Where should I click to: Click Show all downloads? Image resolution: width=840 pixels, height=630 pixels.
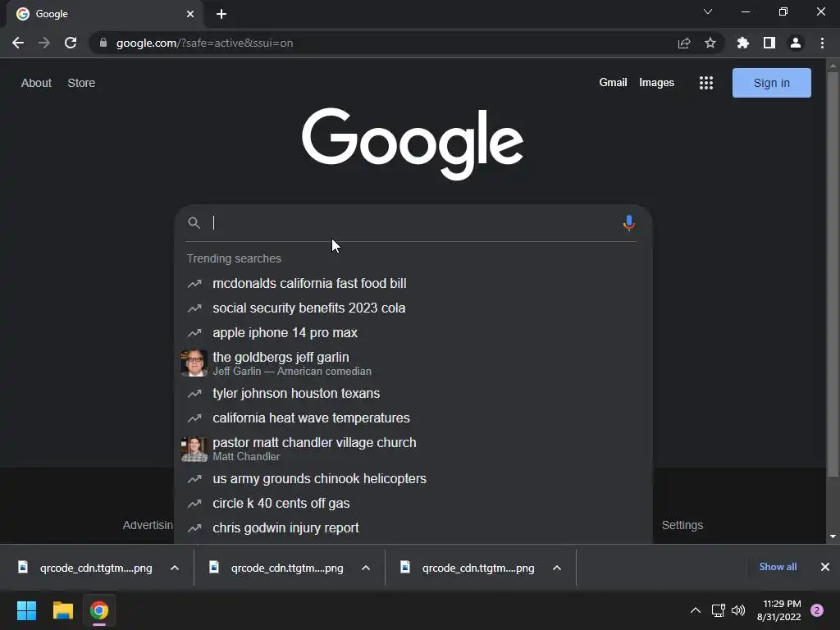[778, 567]
